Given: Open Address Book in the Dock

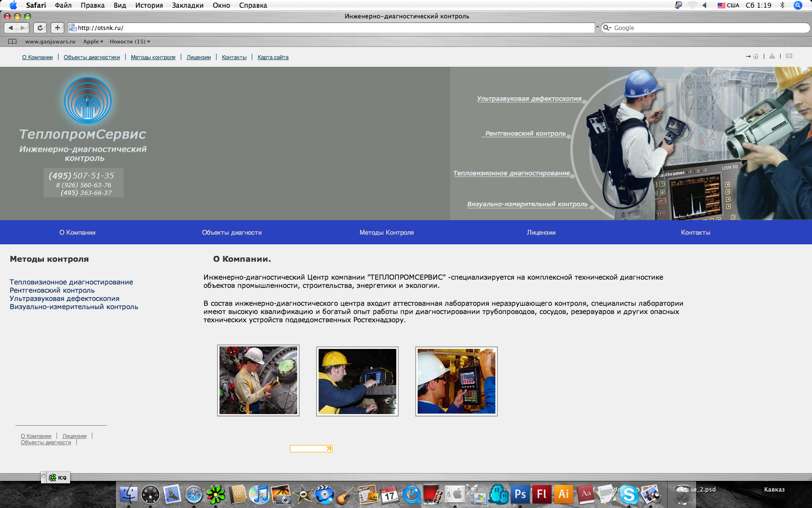Looking at the screenshot, I should point(238,494).
